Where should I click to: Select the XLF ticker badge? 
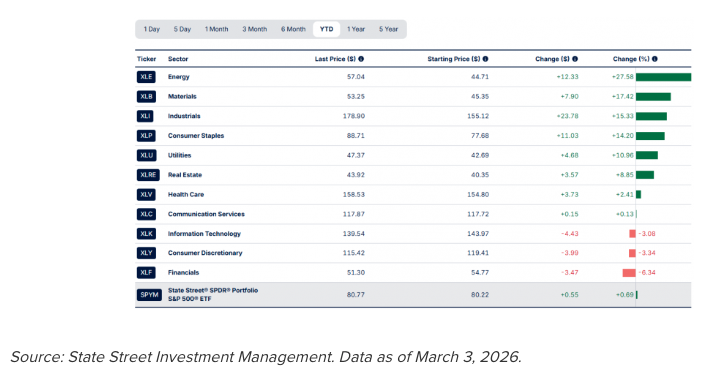(x=146, y=272)
